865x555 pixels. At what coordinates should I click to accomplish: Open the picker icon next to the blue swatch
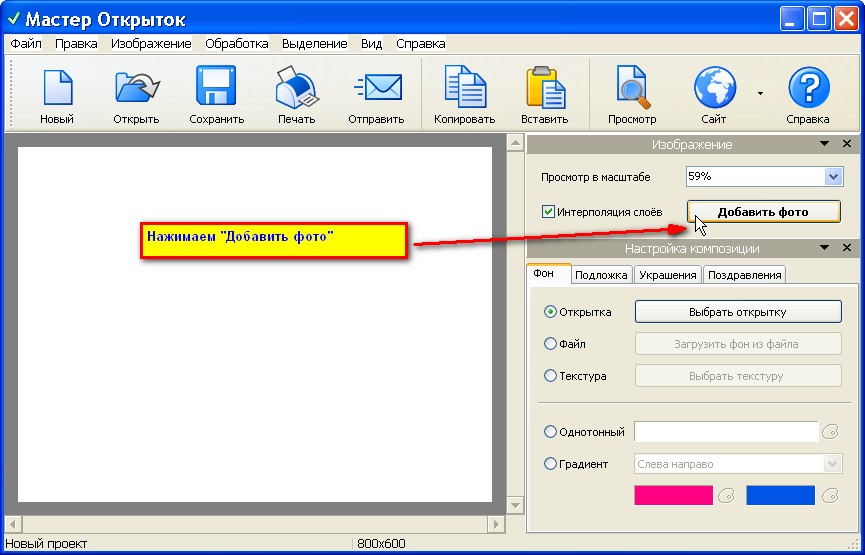[x=830, y=495]
